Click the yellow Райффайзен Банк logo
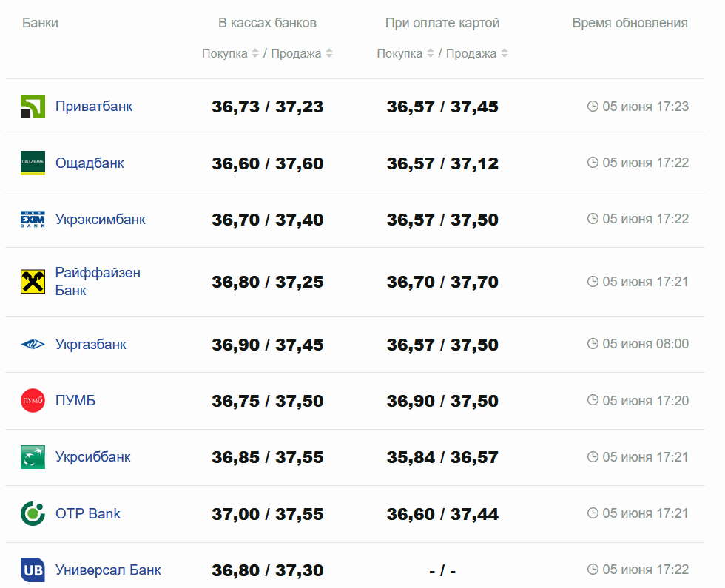 (33, 282)
